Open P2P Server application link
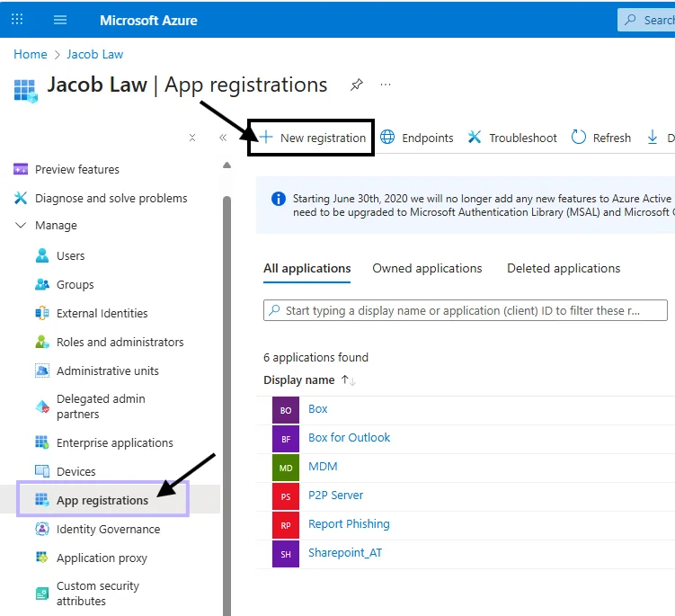This screenshot has width=675, height=616. 335,495
